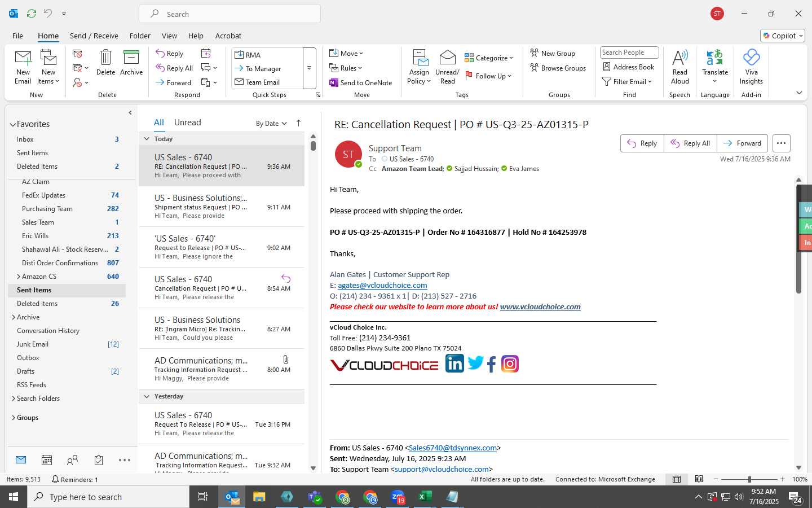
Task: Open Tasks view in navigation bar
Action: [x=99, y=460]
